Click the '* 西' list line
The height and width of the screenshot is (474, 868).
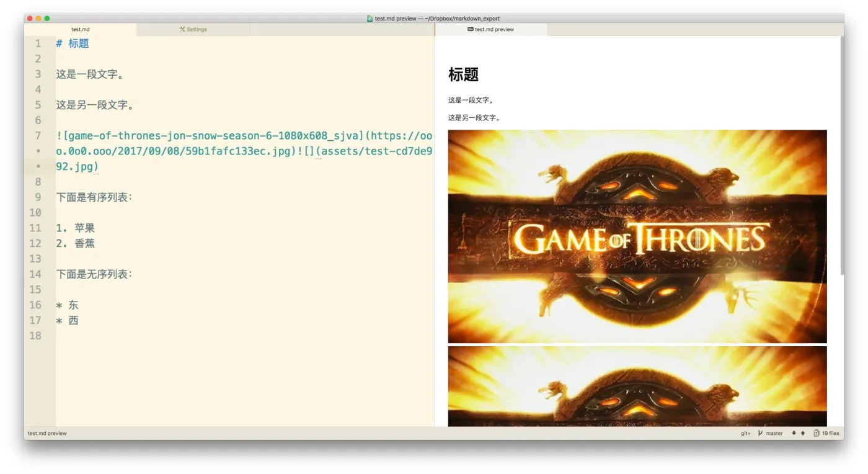point(67,320)
